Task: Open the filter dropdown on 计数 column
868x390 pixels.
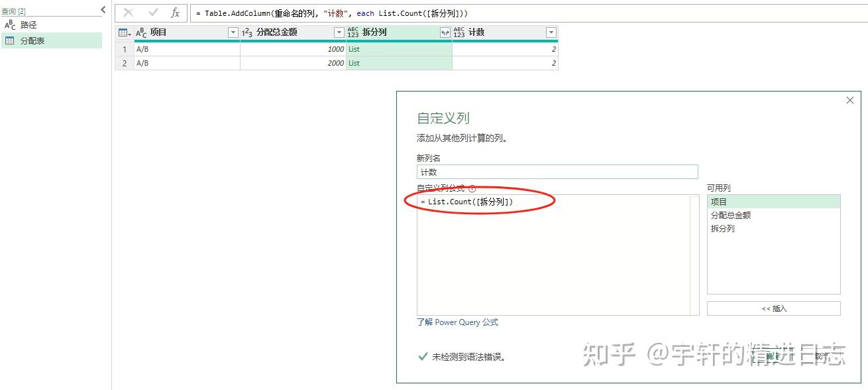Action: pos(551,31)
